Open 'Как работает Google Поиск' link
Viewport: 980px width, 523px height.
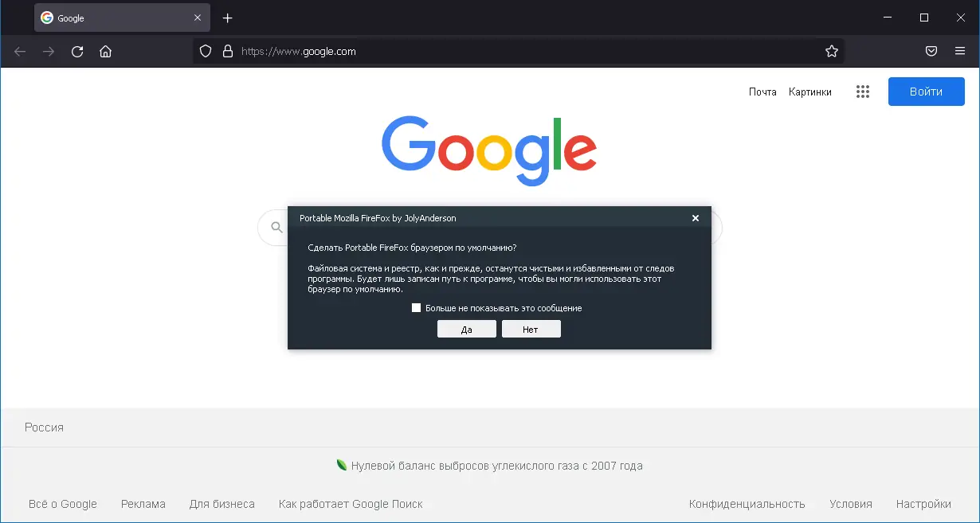point(351,504)
